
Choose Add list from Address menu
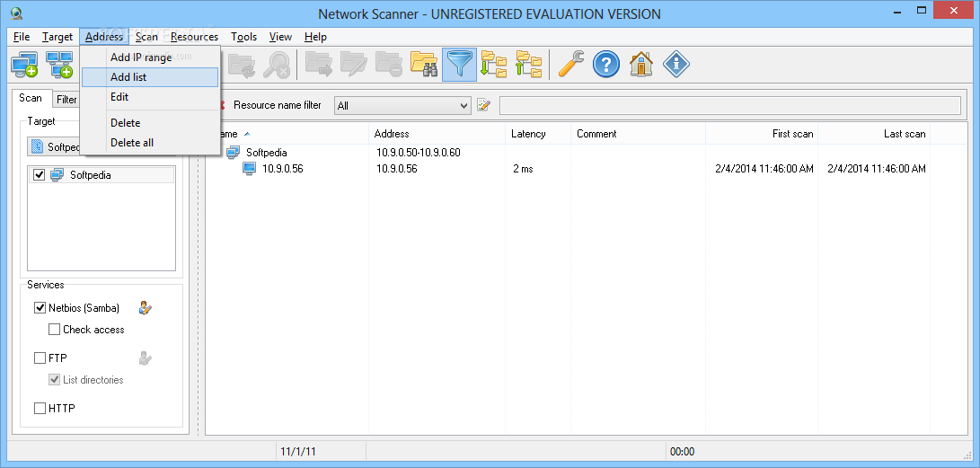click(x=150, y=77)
